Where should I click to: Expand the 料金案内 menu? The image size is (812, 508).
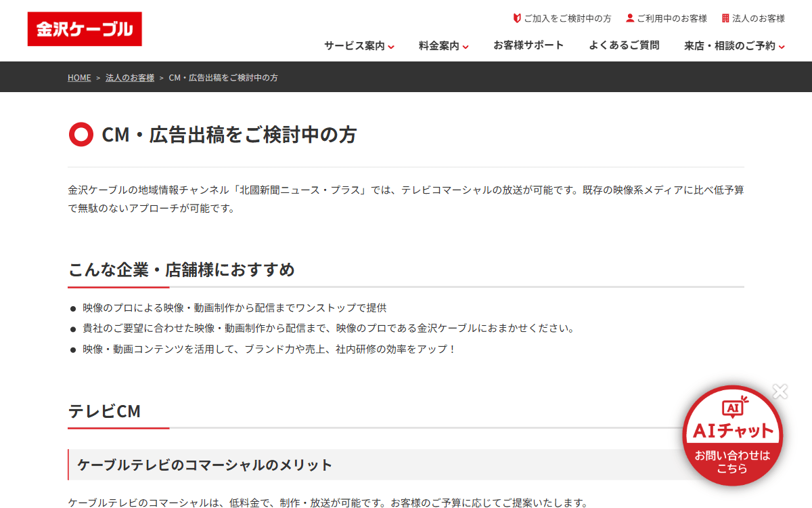tap(443, 45)
